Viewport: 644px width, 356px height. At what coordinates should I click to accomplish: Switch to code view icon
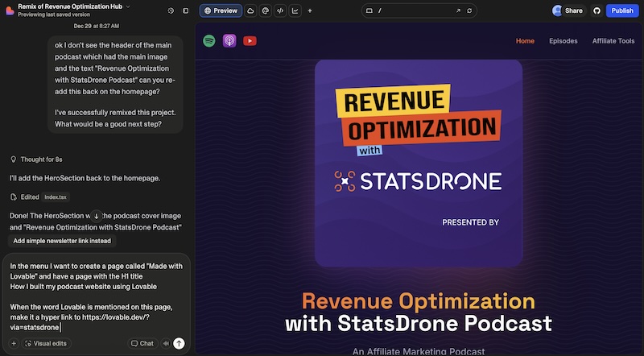[x=280, y=10]
